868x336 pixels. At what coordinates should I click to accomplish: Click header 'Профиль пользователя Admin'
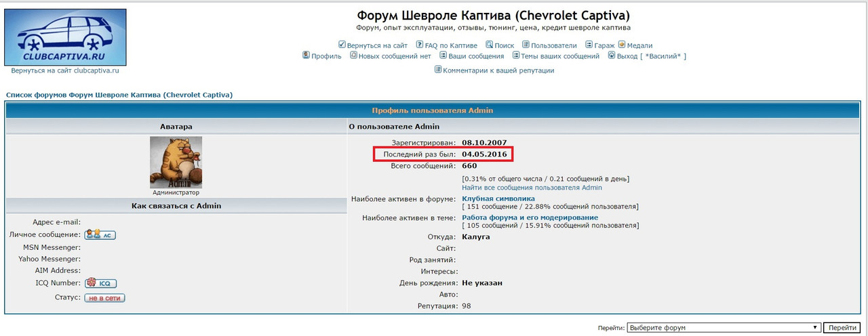point(433,110)
